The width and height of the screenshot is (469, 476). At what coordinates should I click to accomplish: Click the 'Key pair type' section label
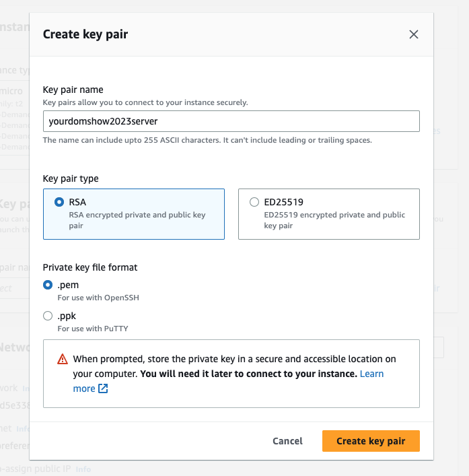[71, 178]
